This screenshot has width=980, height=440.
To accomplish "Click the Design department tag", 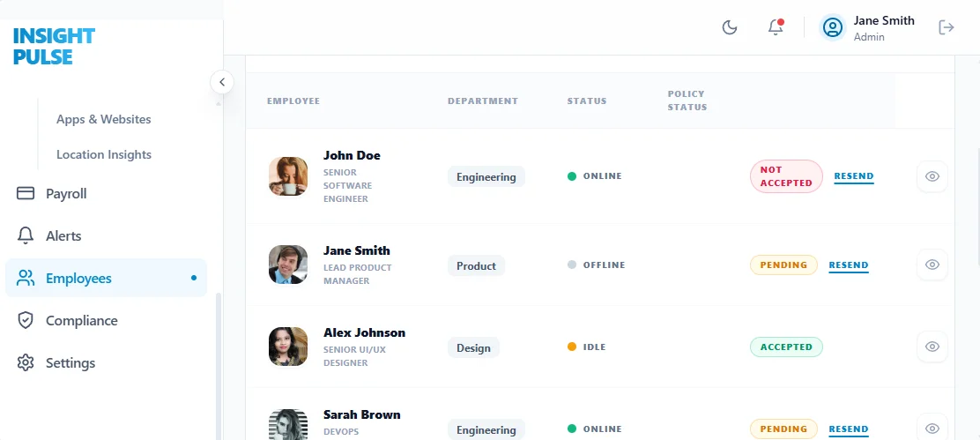I will [x=473, y=347].
